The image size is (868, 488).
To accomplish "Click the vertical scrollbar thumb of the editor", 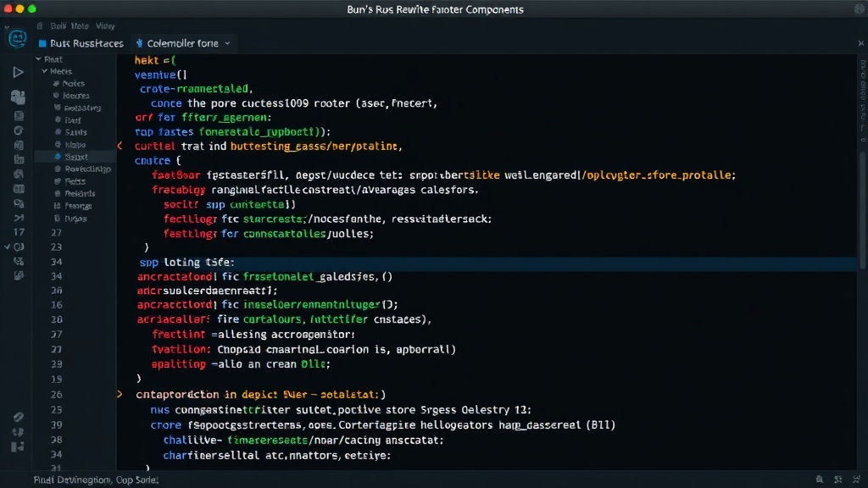I will tap(862, 210).
